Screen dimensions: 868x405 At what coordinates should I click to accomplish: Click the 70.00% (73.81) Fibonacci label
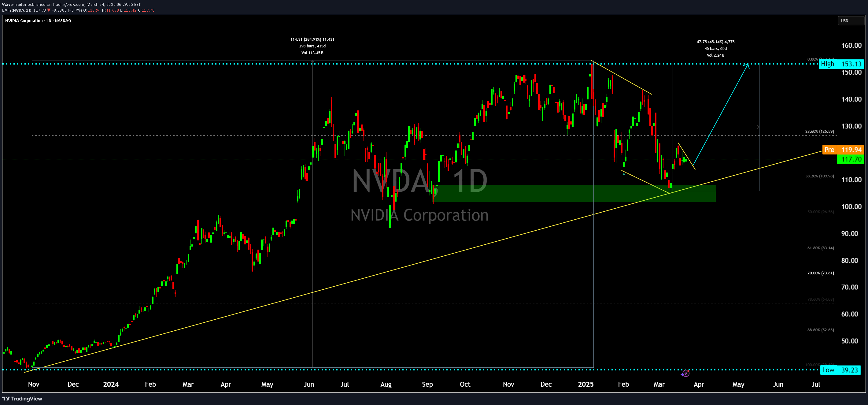coord(821,273)
